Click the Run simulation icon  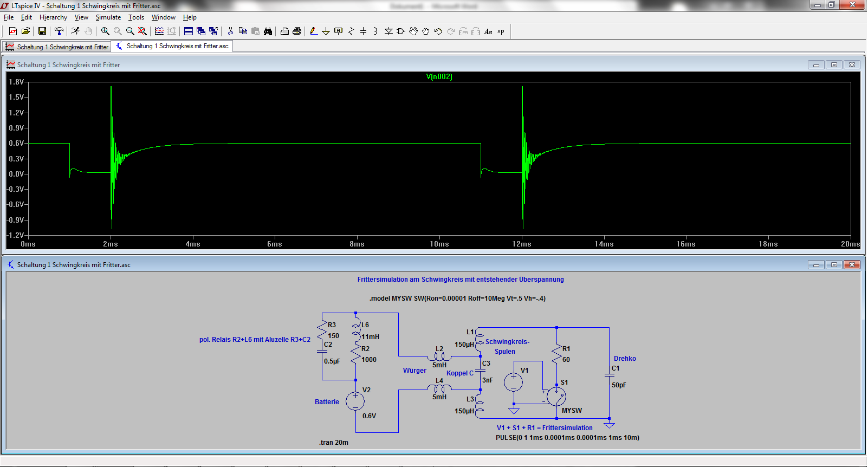click(x=75, y=31)
